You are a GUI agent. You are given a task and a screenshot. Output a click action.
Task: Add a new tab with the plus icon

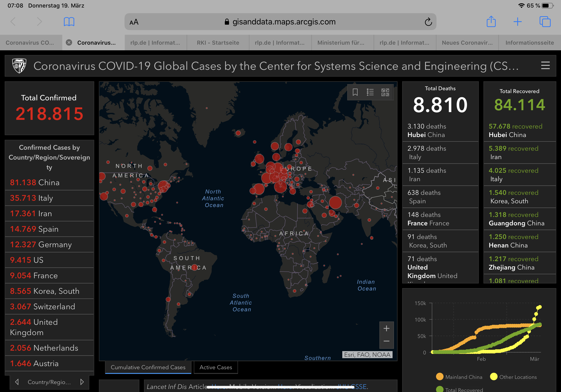518,22
